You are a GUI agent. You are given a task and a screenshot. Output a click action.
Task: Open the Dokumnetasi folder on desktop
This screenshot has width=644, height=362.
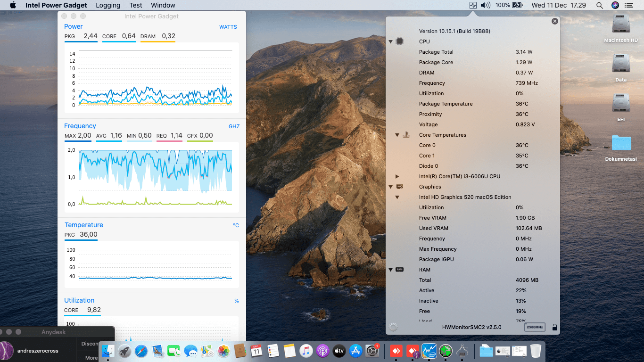click(x=621, y=144)
